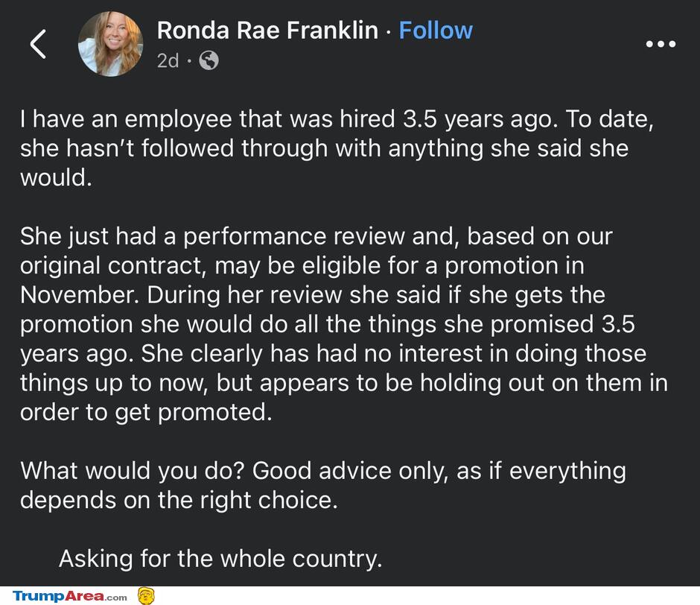The image size is (700, 605).
Task: Open Ronda Rae Franklin's profile picture
Action: 110,44
